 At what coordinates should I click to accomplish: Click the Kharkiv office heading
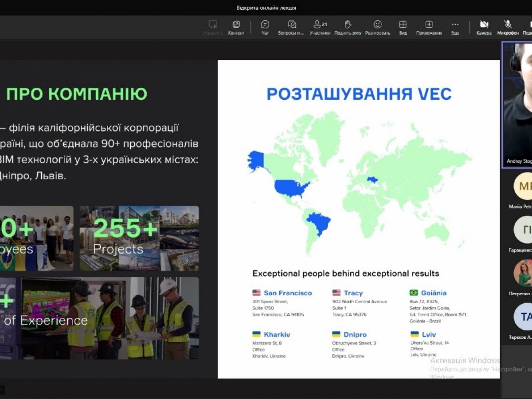[x=277, y=335]
